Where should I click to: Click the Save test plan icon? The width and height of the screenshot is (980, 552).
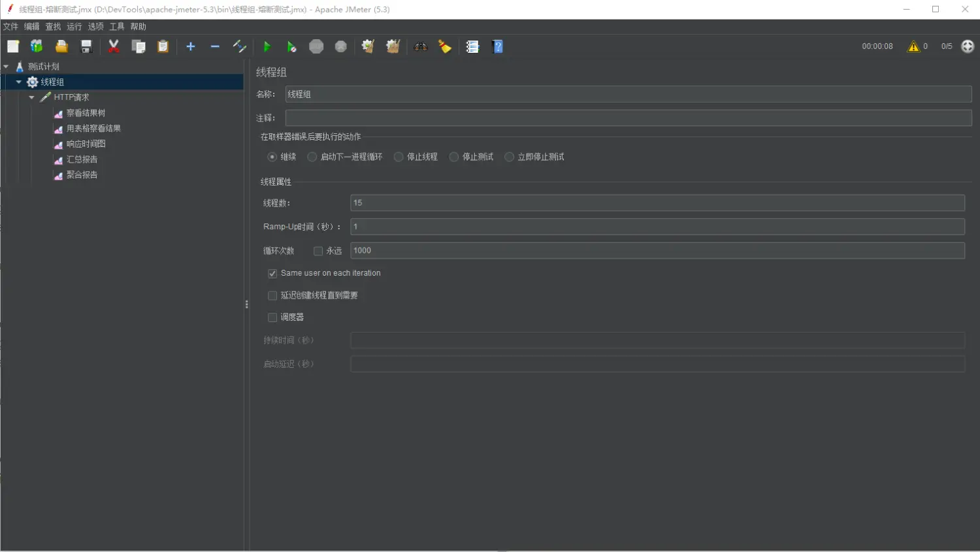coord(86,46)
